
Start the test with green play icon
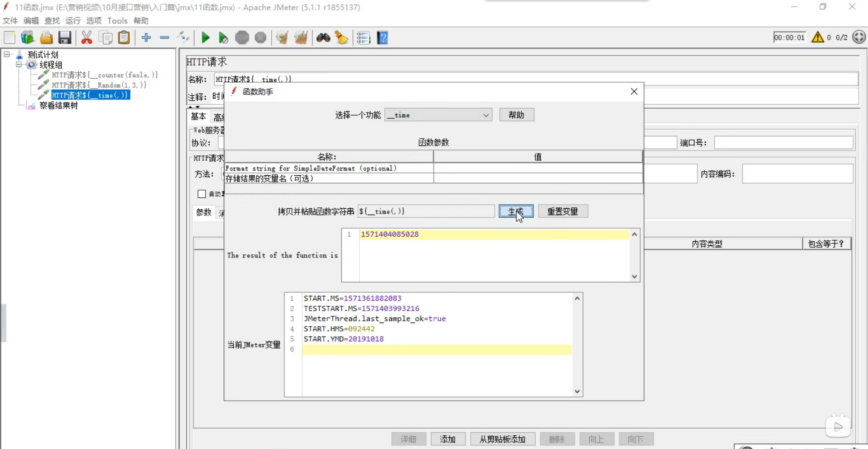coord(205,37)
